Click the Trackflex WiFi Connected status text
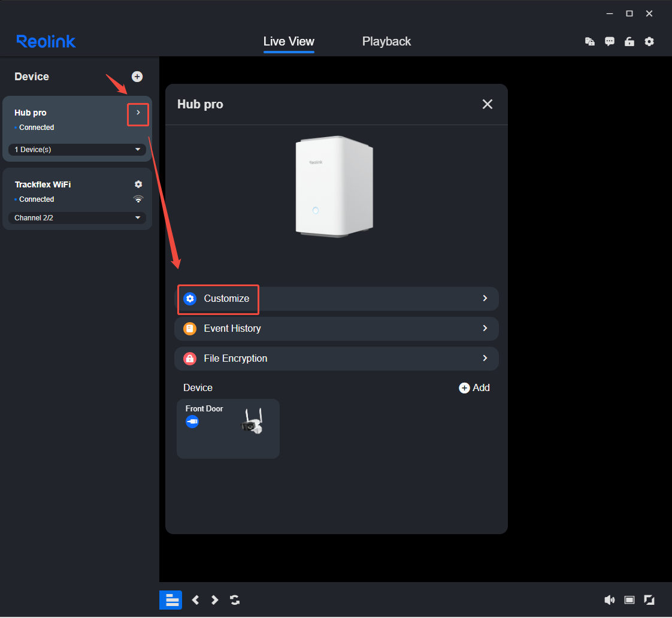Viewport: 672px width, 618px height. click(x=37, y=199)
